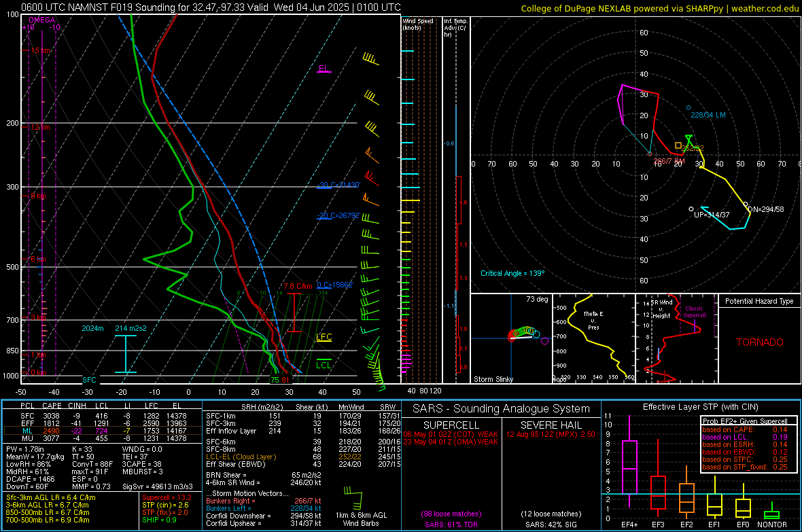Select the 'Critical Angle = 139°' text
802x532 pixels.
pos(512,273)
